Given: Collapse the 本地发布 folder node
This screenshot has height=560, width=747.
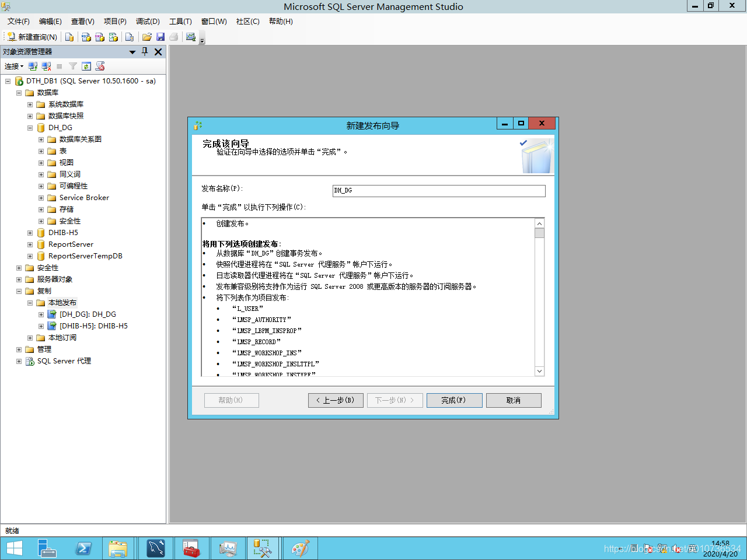Looking at the screenshot, I should pyautogui.click(x=30, y=303).
